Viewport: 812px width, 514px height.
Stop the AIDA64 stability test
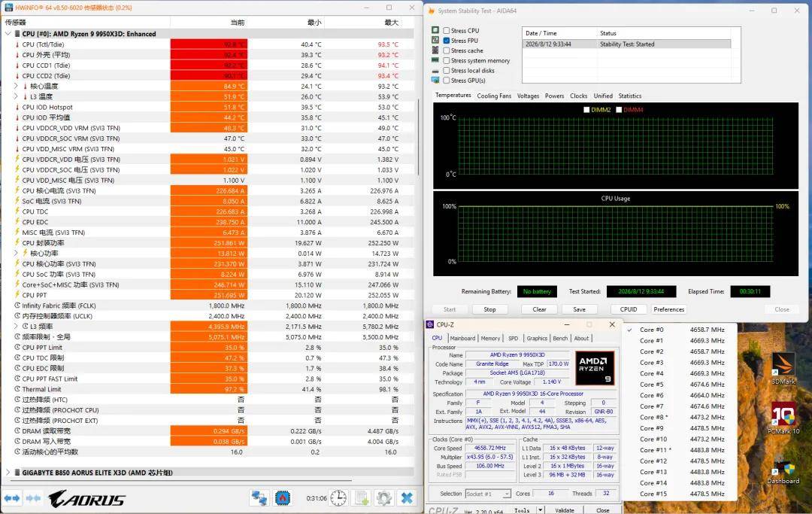coord(490,309)
